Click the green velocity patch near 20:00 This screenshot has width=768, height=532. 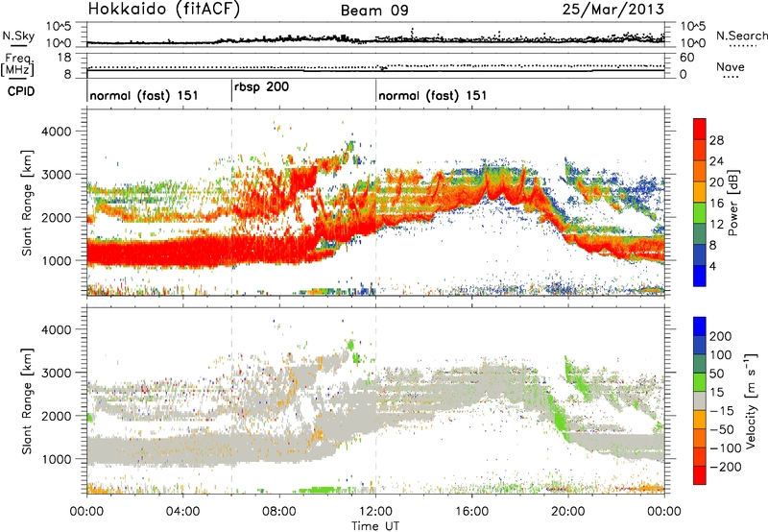[x=559, y=420]
